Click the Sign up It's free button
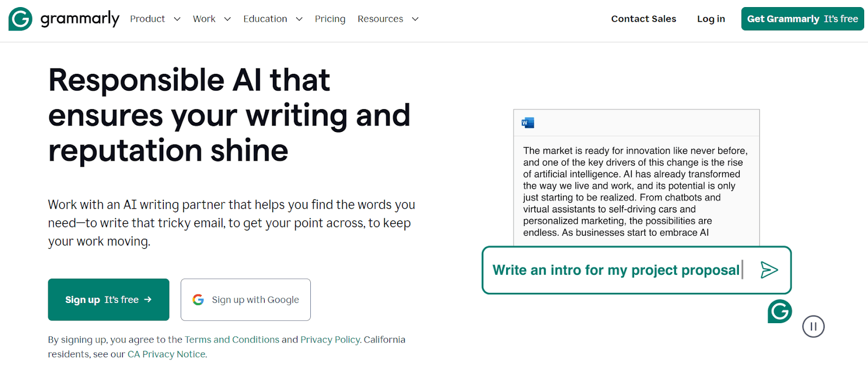This screenshot has height=372, width=868. click(108, 300)
